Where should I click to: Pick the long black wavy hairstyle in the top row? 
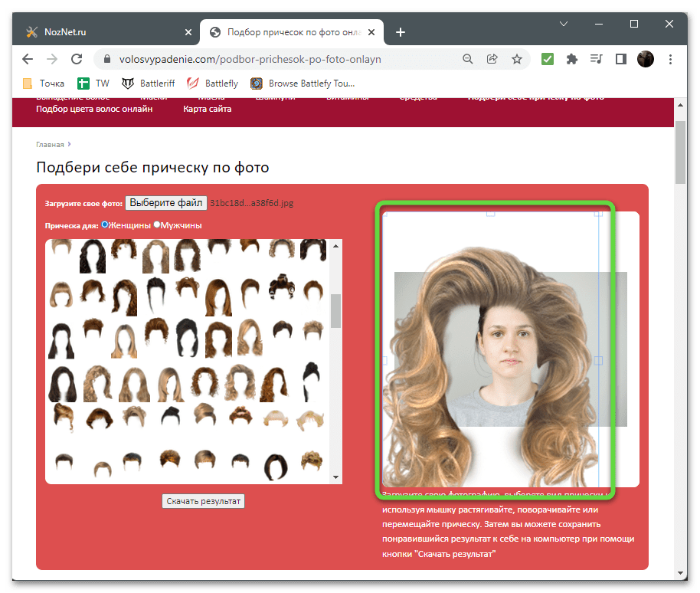click(x=93, y=256)
